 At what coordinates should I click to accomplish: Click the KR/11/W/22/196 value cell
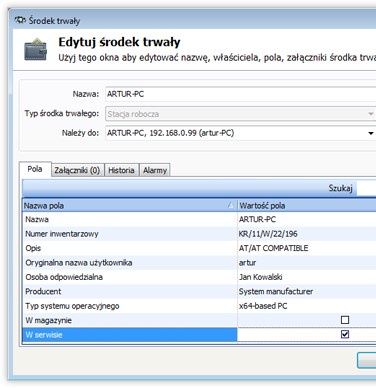(306, 234)
